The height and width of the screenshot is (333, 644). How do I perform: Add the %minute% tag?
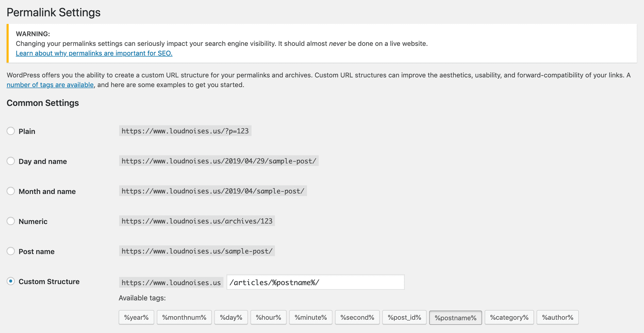click(x=311, y=317)
